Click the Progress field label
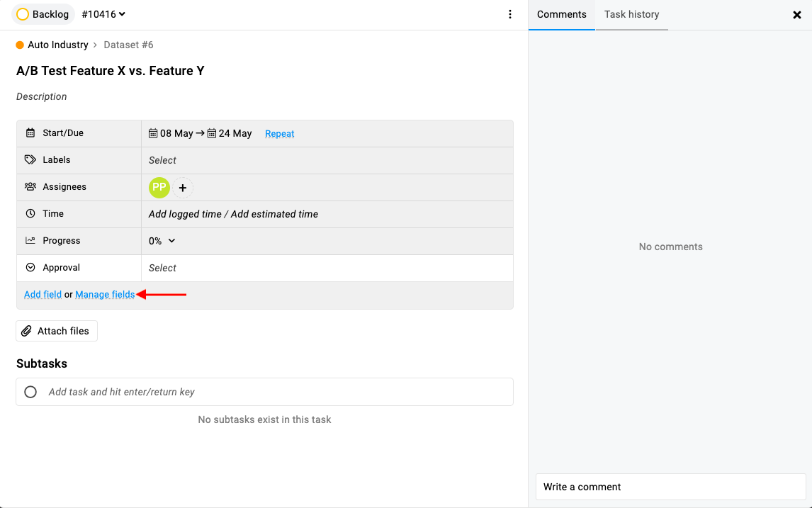This screenshot has width=812, height=508. click(62, 241)
